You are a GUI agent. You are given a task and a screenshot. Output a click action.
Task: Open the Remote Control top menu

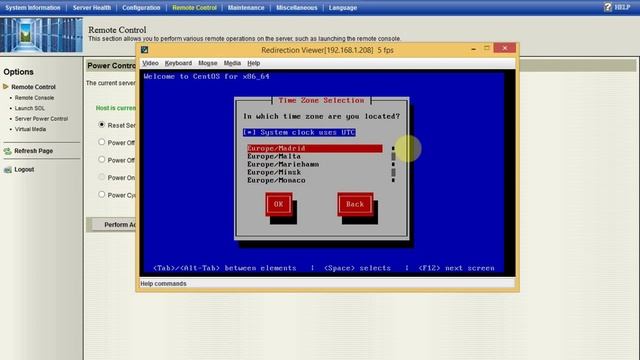194,7
